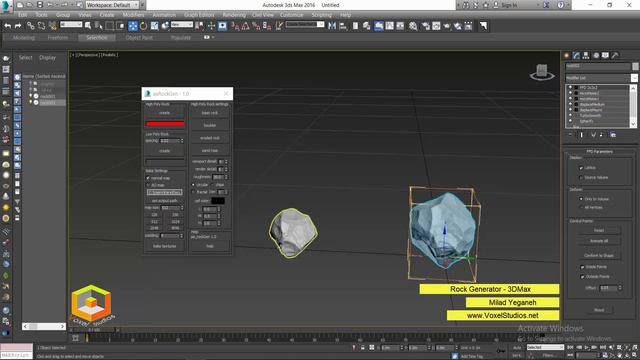The width and height of the screenshot is (640, 360).
Task: Click the bake textures button
Action: pos(164,246)
